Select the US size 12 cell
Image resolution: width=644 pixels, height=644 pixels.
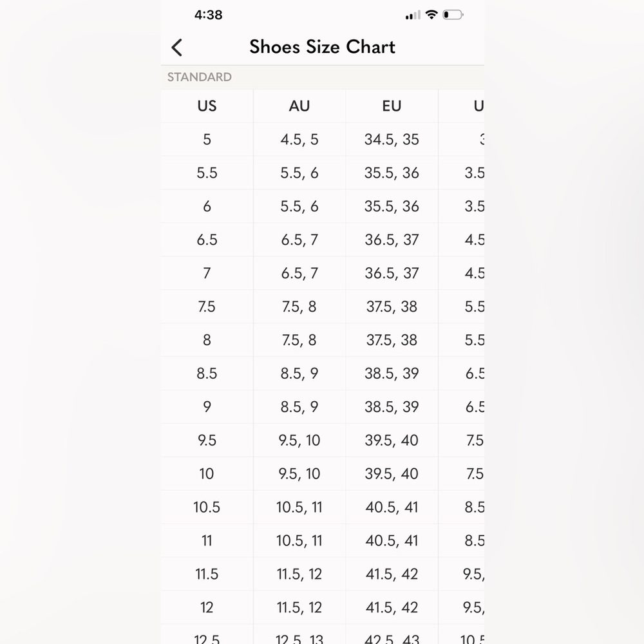pos(207,607)
